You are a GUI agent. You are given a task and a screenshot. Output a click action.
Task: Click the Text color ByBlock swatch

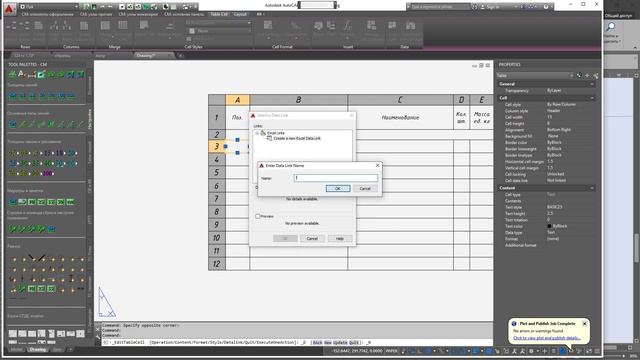pyautogui.click(x=549, y=226)
